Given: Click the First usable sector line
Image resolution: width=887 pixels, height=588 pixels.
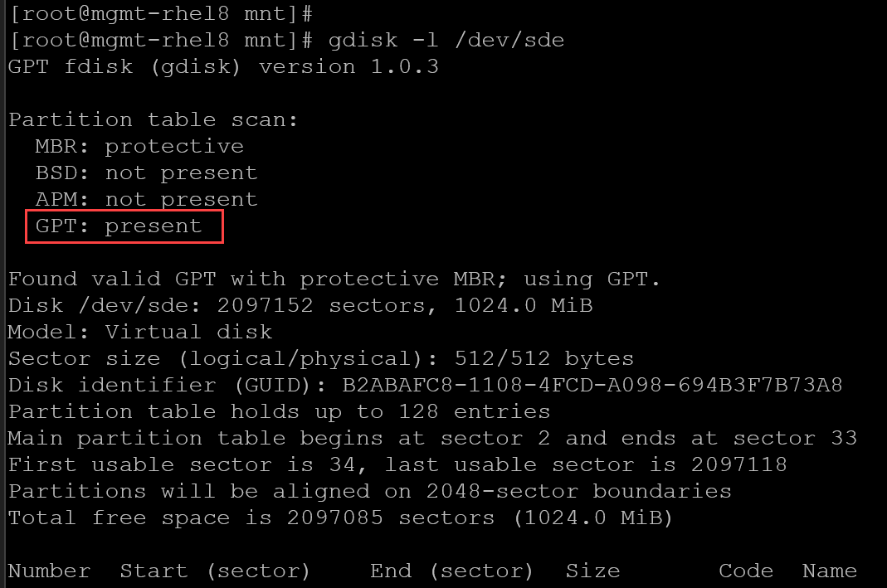Looking at the screenshot, I should pyautogui.click(x=397, y=465).
